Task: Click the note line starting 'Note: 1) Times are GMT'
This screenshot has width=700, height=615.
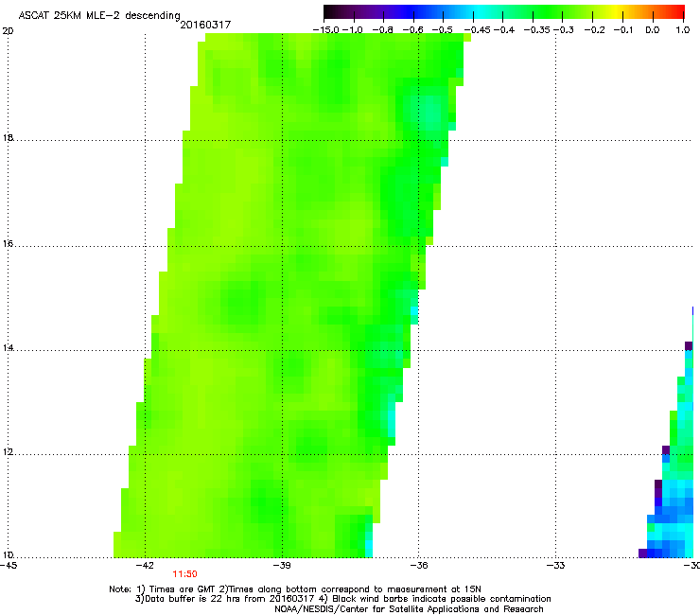Action: pyautogui.click(x=295, y=589)
